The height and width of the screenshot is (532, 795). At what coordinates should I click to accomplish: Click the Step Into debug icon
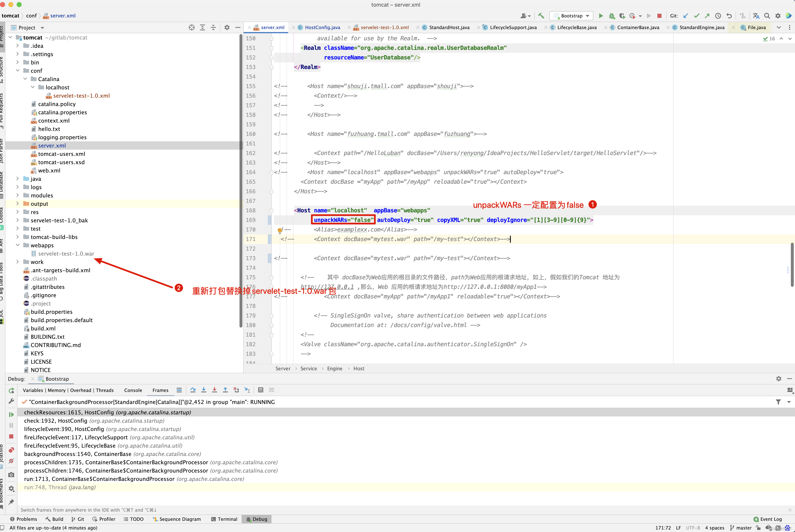[204, 390]
